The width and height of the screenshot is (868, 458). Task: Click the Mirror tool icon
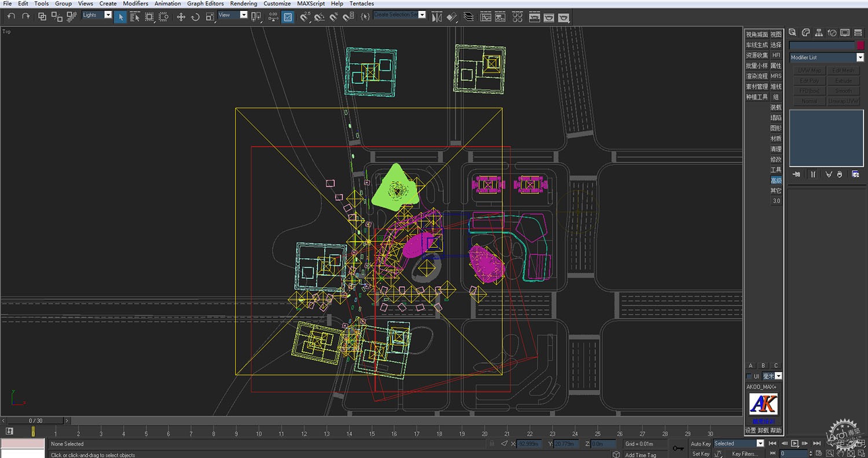(436, 17)
